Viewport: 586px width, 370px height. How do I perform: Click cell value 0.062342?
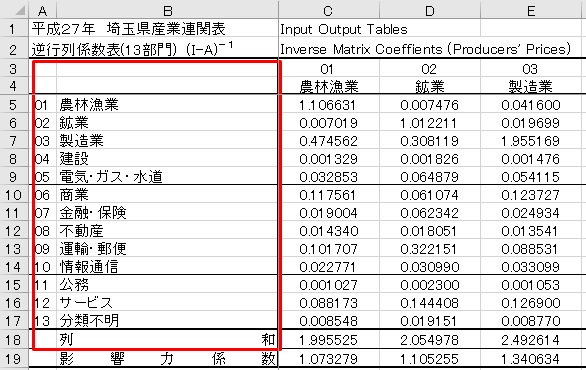coord(429,213)
